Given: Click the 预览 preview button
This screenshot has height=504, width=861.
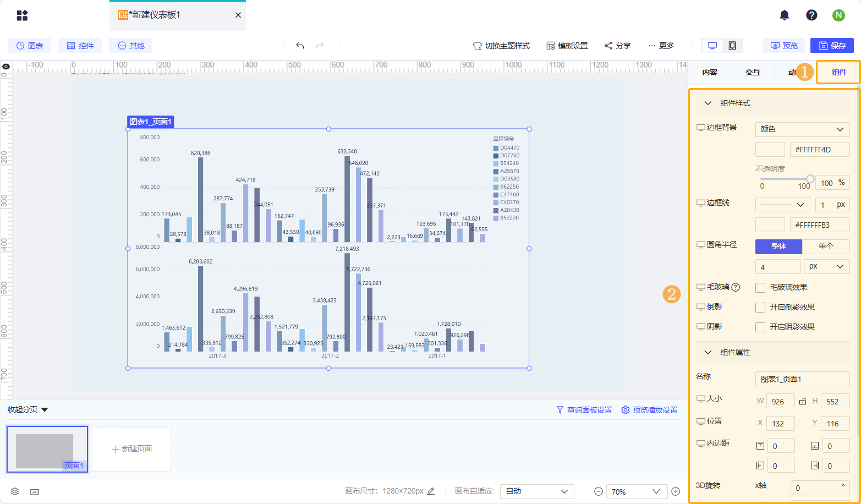Looking at the screenshot, I should point(784,46).
